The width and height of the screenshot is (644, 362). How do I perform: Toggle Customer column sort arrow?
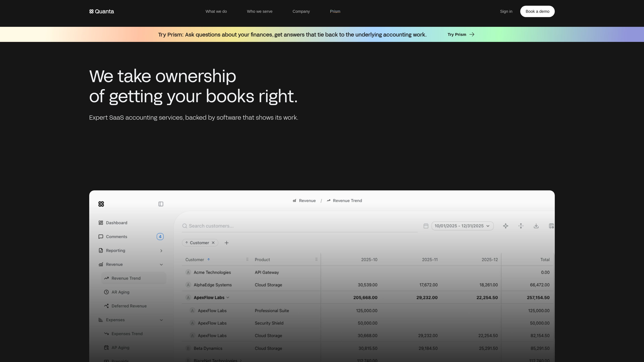[x=208, y=260]
